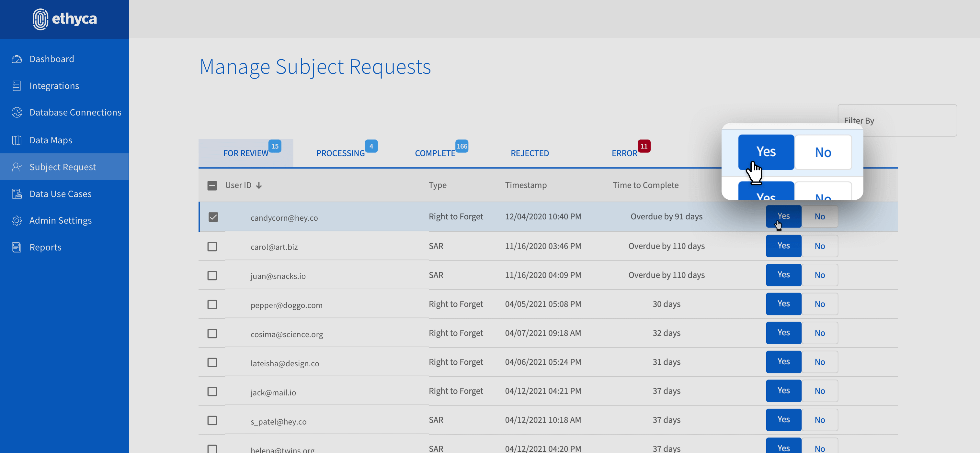Click the Data Maps book icon

point(17,140)
